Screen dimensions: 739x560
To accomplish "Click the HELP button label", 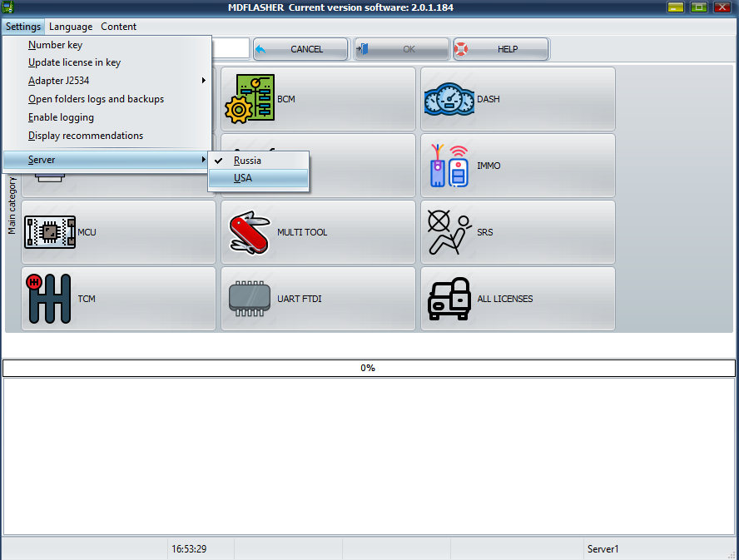I will coord(508,49).
